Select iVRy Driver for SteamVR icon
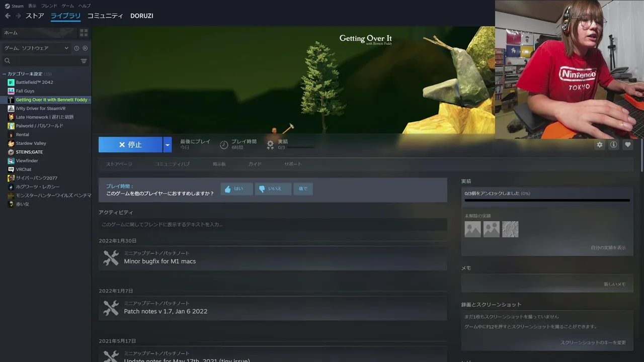 [11, 108]
